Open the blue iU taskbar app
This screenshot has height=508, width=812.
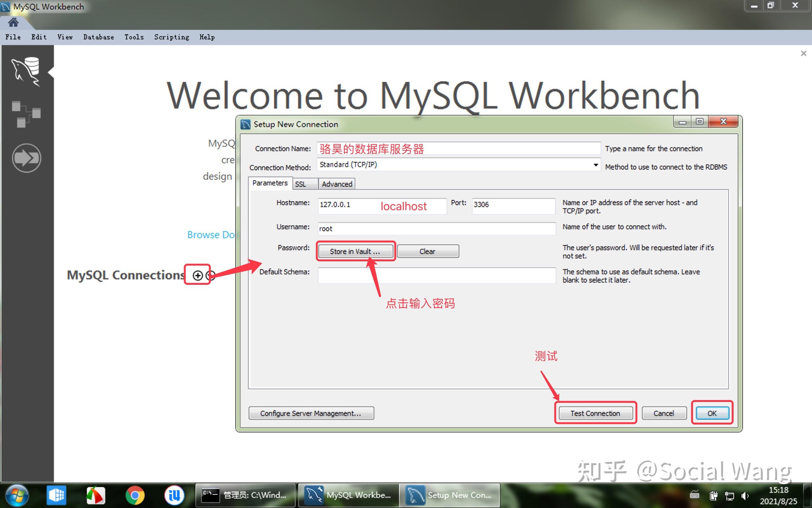point(174,495)
